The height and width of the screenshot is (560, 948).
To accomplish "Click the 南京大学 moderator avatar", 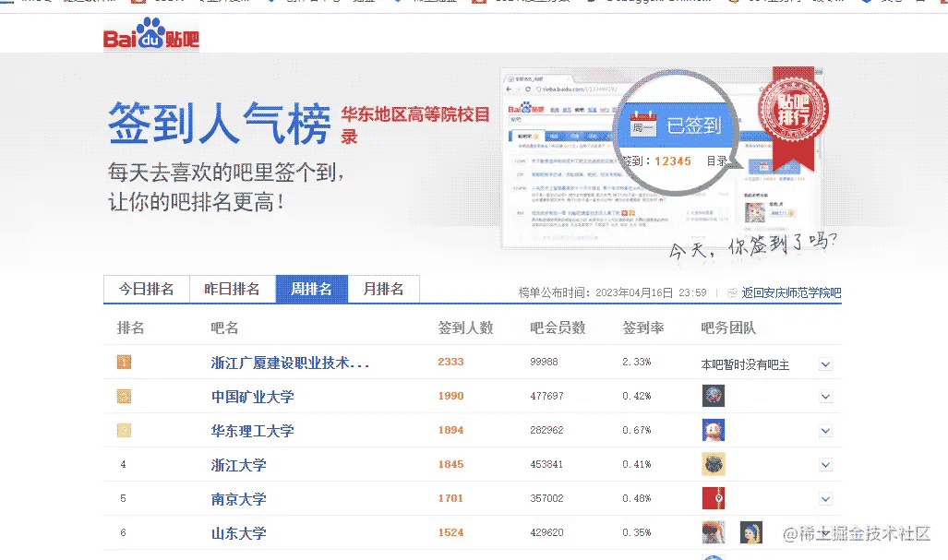I will pos(714,498).
